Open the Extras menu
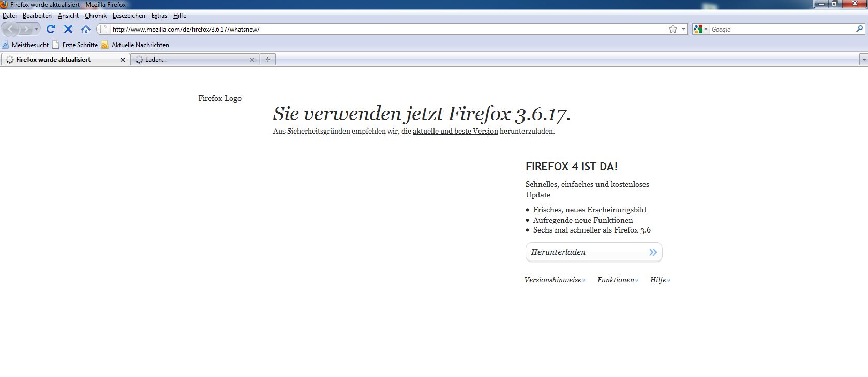The image size is (868, 377). [x=159, y=16]
